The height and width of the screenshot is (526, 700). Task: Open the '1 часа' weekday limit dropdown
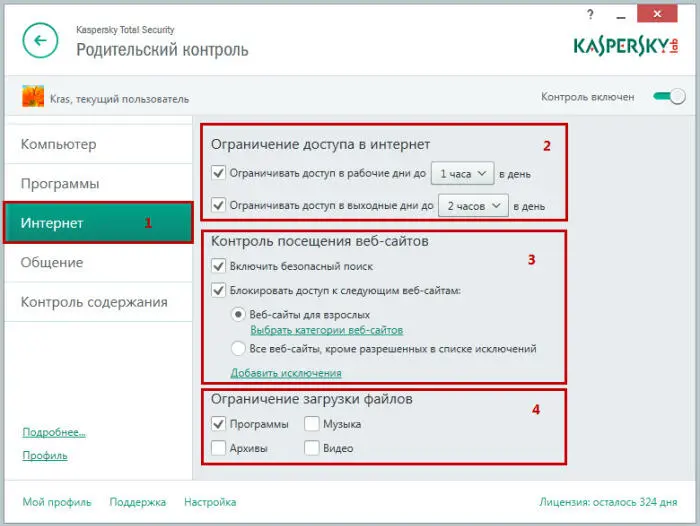click(x=462, y=173)
